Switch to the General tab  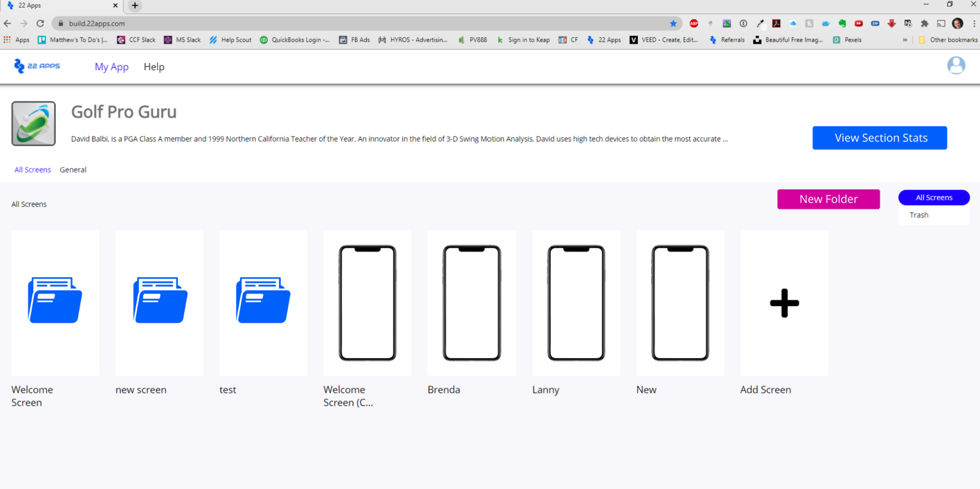coord(73,170)
